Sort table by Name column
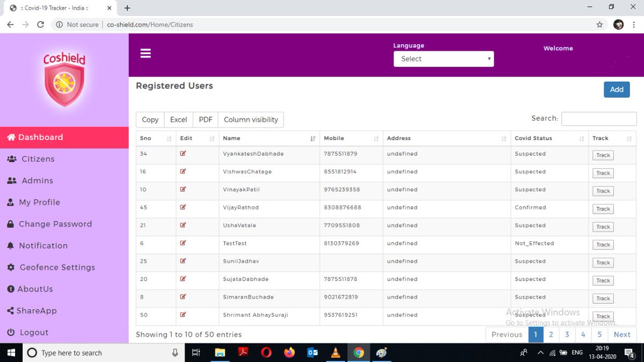This screenshot has height=362, width=644. [x=269, y=139]
